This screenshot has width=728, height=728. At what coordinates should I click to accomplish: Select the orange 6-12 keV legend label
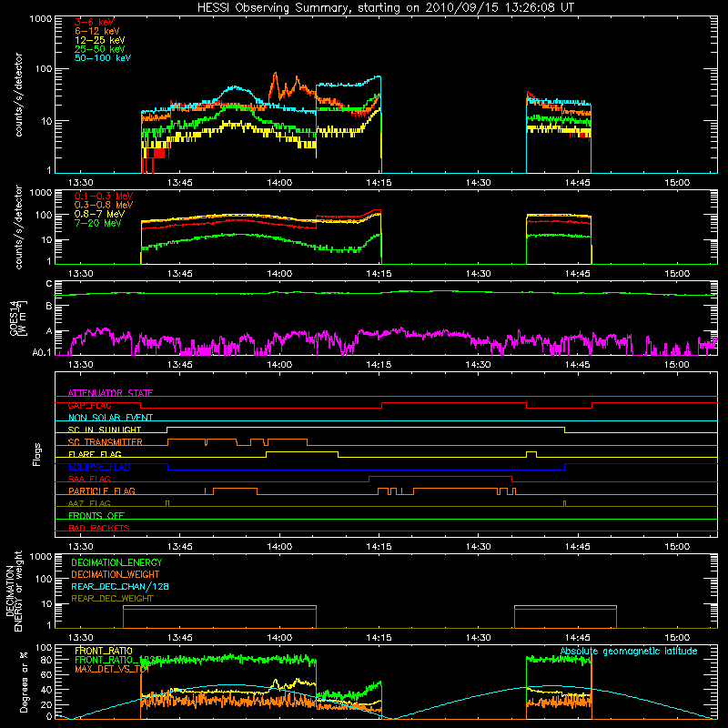(x=97, y=31)
